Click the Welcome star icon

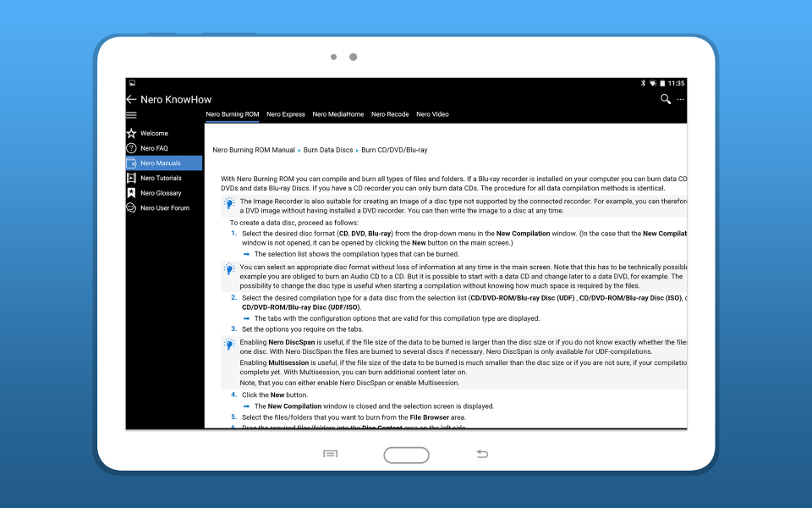(131, 134)
